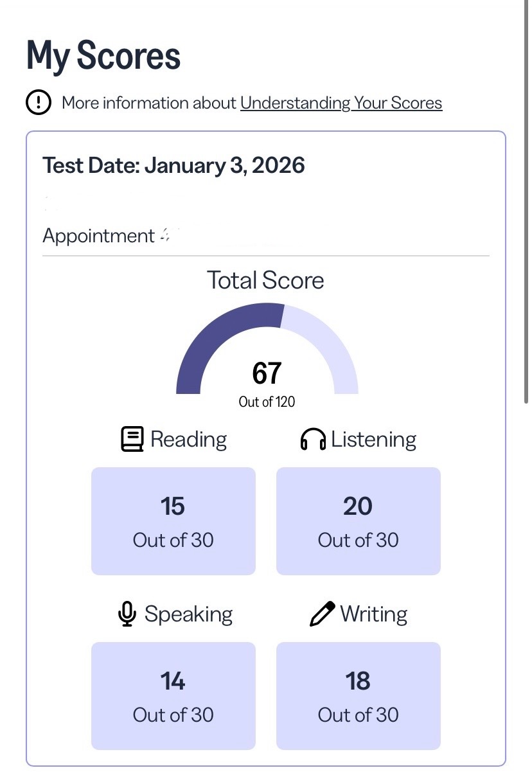
Task: Click the Writing pencil icon
Action: [x=322, y=614]
